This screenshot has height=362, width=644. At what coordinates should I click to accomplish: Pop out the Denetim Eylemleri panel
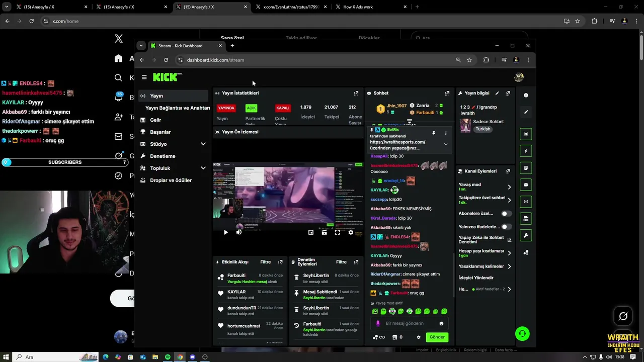click(356, 262)
